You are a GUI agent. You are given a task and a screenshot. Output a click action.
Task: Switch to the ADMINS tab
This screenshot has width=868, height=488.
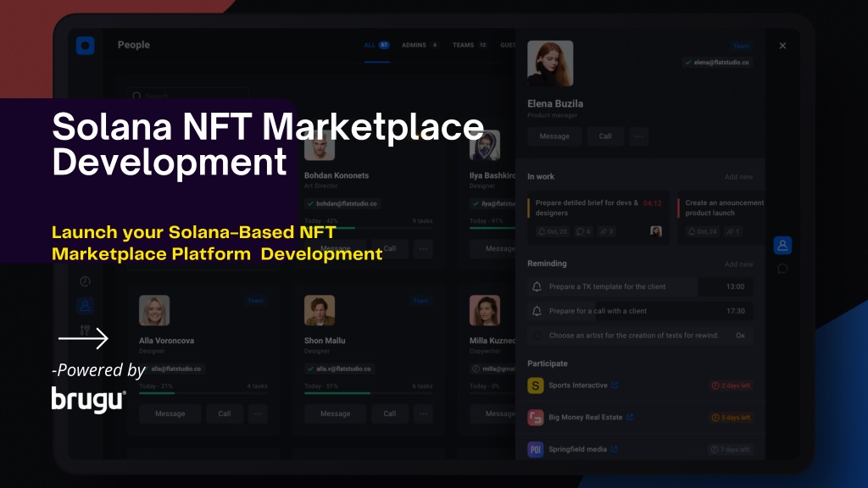(x=420, y=46)
